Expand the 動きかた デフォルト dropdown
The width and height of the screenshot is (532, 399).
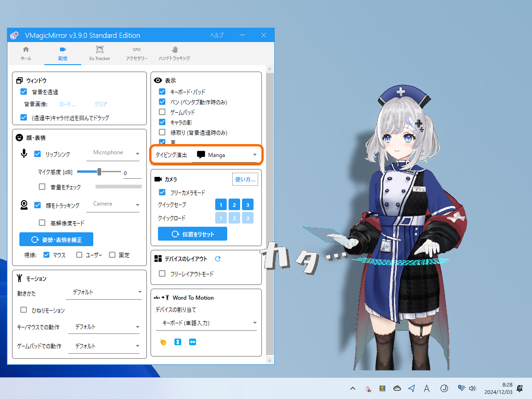tap(104, 292)
